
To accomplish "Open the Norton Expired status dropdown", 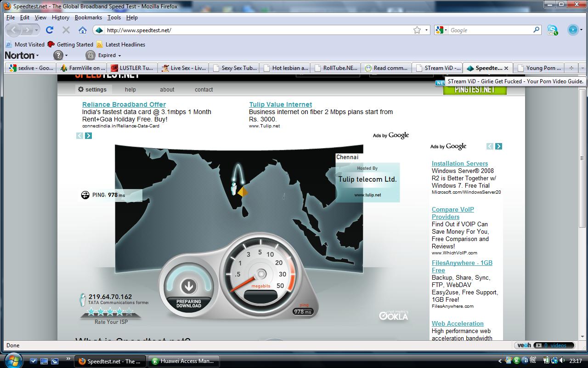I will pyautogui.click(x=110, y=55).
